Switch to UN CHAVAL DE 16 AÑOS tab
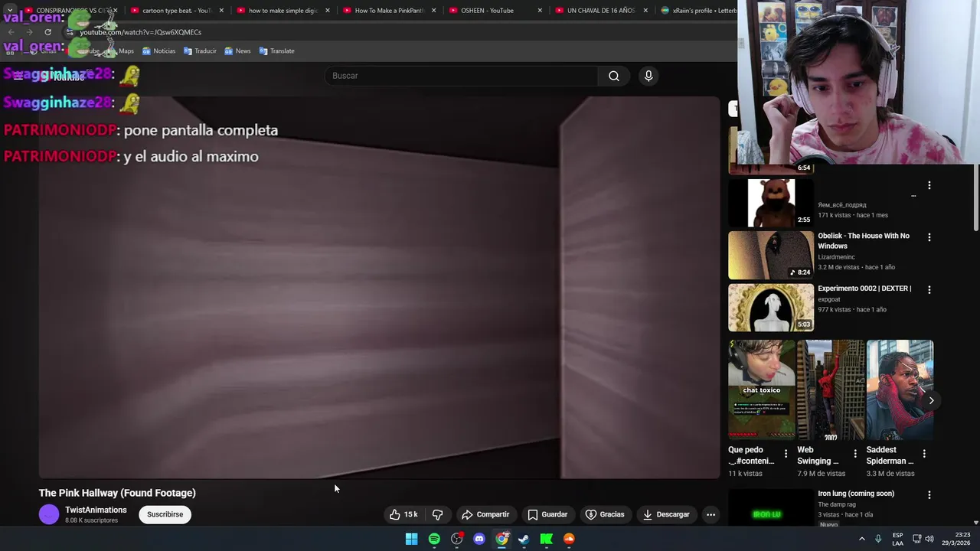The height and width of the screenshot is (551, 980). point(601,11)
